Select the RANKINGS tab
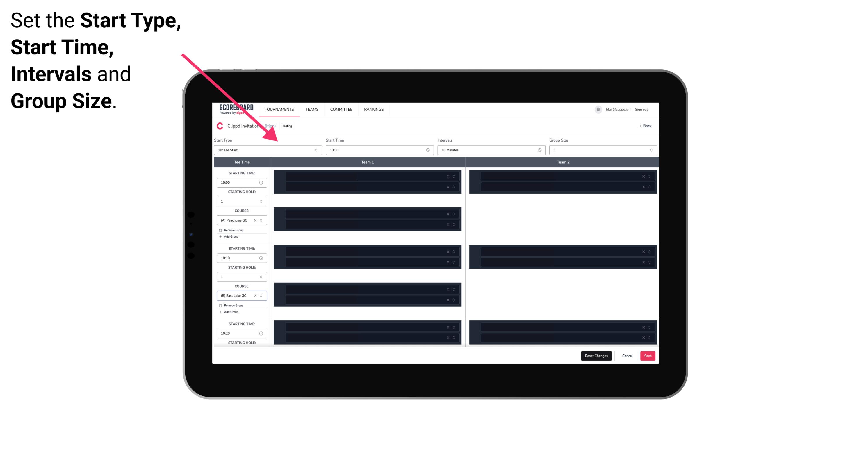Screen dimensions: 868x467 coord(374,109)
